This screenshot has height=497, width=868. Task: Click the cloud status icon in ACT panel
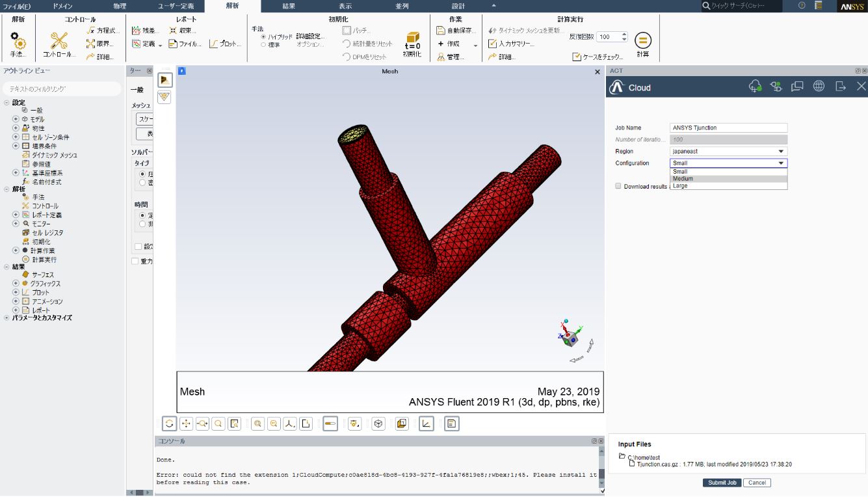click(755, 86)
